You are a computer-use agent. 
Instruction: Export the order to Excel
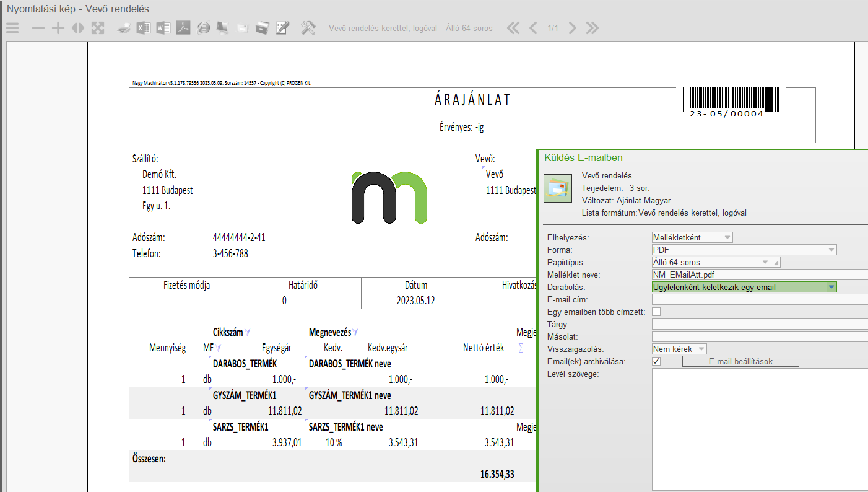tap(144, 28)
